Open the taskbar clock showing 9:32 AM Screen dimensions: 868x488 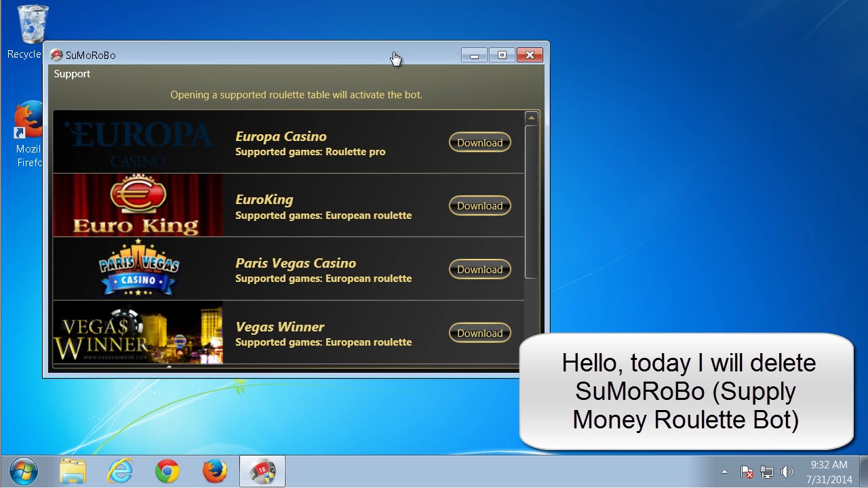pos(829,472)
